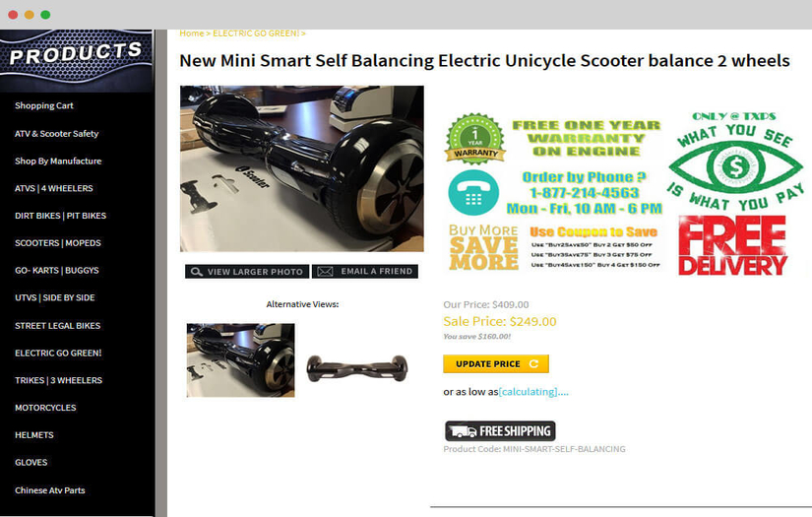This screenshot has height=517, width=812.
Task: Click the Email A Friend button
Action: click(x=365, y=272)
